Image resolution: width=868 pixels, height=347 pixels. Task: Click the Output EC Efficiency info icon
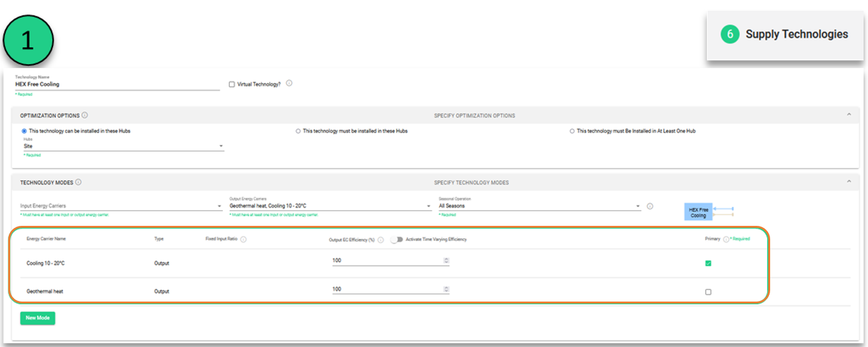pyautogui.click(x=381, y=240)
